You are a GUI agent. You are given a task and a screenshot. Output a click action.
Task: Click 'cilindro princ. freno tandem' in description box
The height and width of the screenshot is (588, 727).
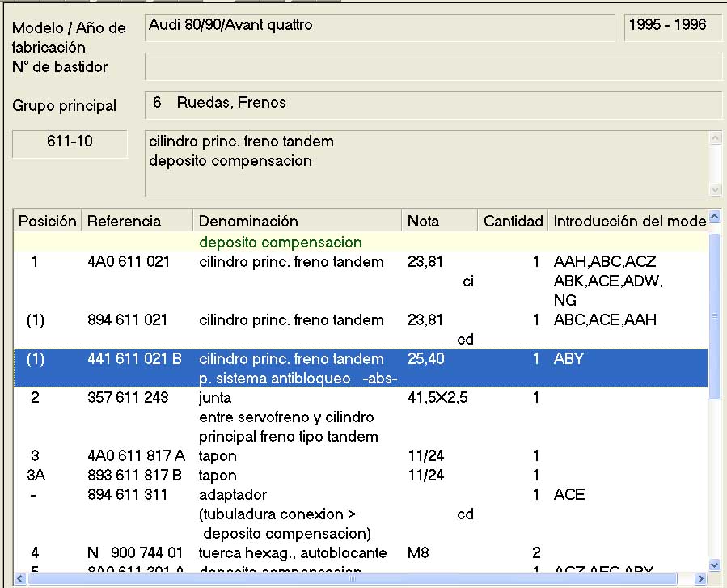coord(242,142)
